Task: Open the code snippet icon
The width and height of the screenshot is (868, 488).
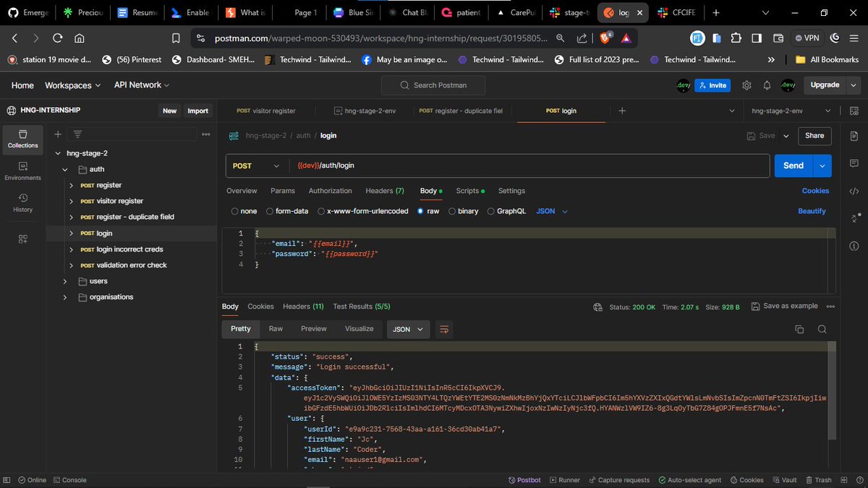Action: (854, 191)
